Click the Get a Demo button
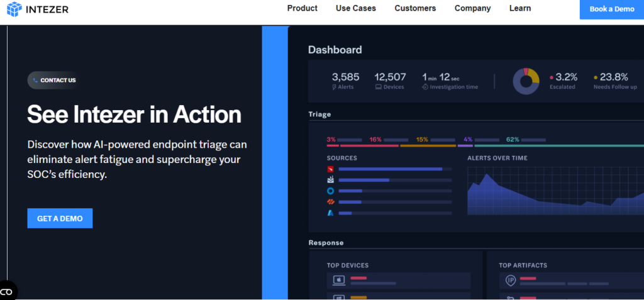Screen dimensions: 644x300 [x=60, y=218]
